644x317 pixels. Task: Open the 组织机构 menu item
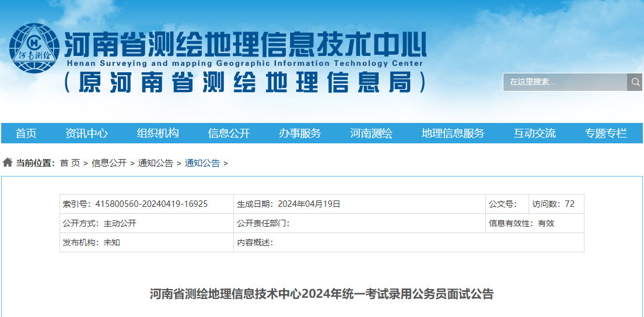click(157, 133)
